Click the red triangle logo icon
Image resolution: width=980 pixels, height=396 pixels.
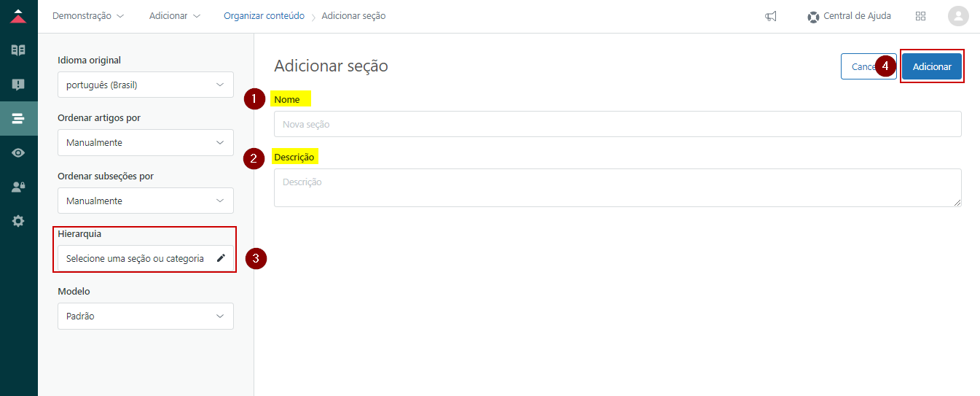tap(19, 16)
